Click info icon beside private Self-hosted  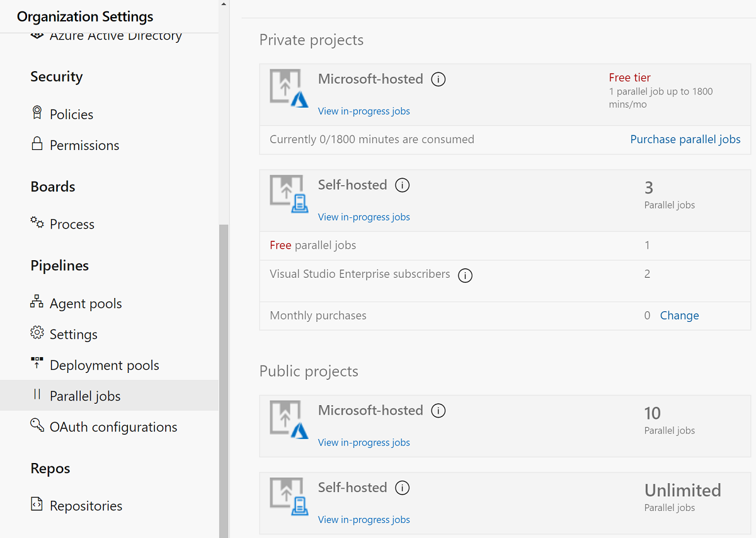[x=402, y=185]
